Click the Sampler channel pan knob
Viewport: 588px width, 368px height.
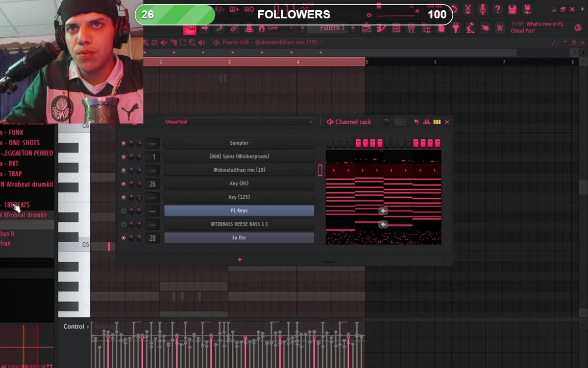[x=131, y=143]
